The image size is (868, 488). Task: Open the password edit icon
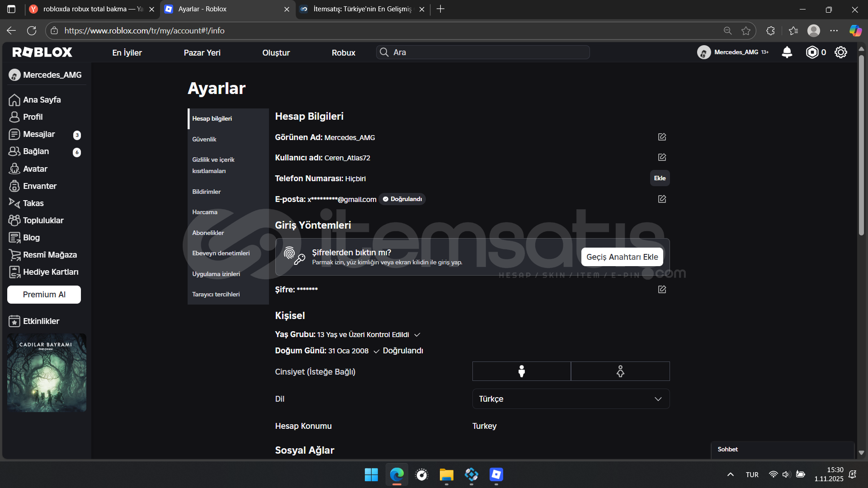pos(662,289)
